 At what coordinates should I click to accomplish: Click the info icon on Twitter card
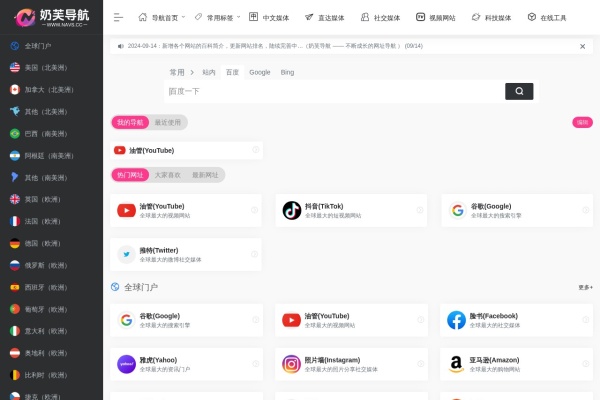pyautogui.click(x=254, y=254)
